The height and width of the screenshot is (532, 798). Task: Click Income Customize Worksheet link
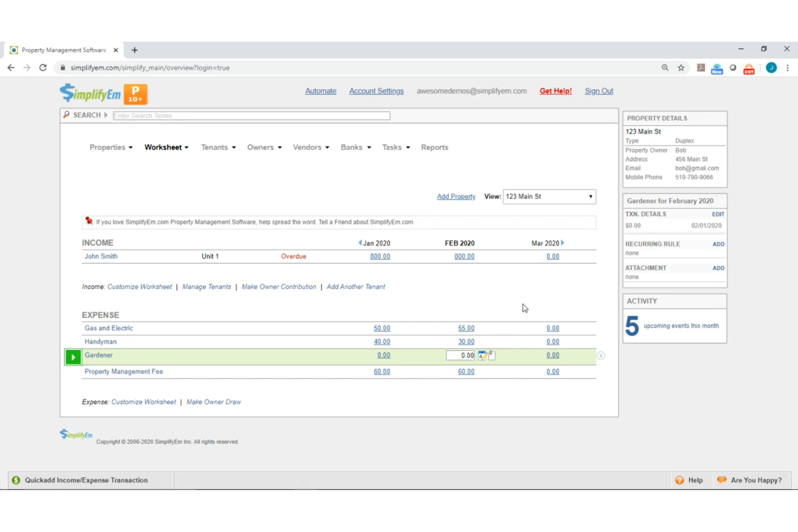point(140,287)
